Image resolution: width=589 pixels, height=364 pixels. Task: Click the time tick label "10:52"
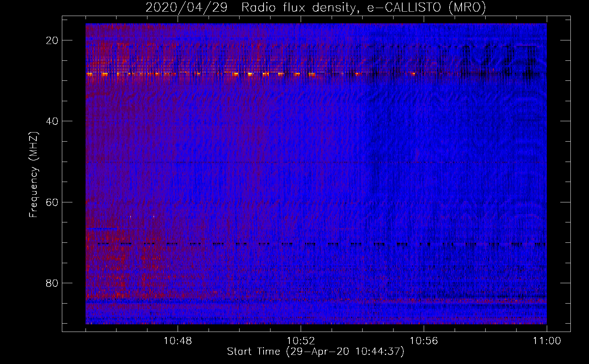click(301, 341)
